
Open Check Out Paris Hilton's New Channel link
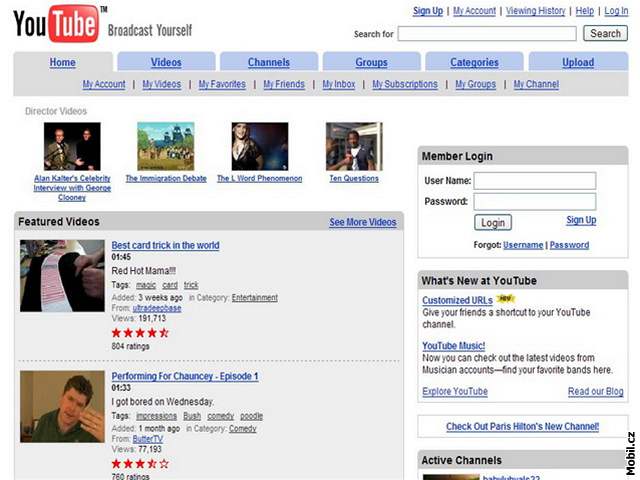[x=522, y=427]
